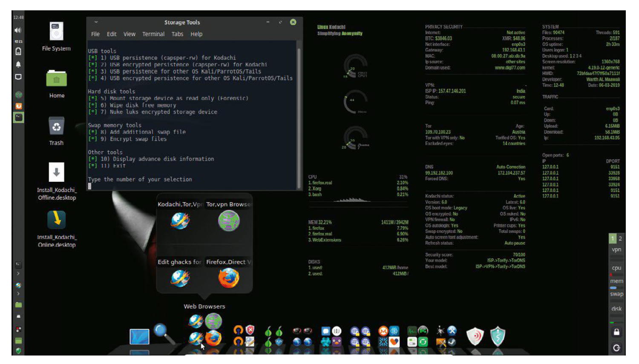Open the Storage Tools window menu arrow
Screen dimensions: 639x364
96,22
